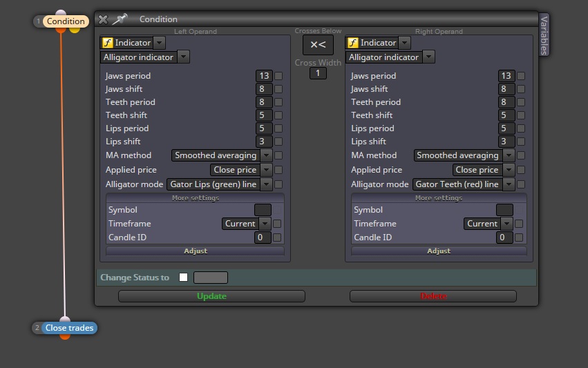Click the Change Status to value field
This screenshot has width=588, height=368.
[x=210, y=278]
